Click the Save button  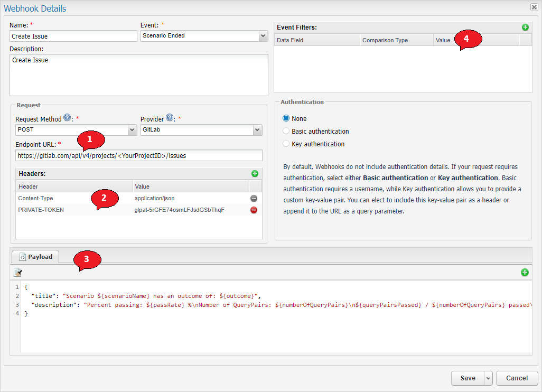[x=467, y=378]
